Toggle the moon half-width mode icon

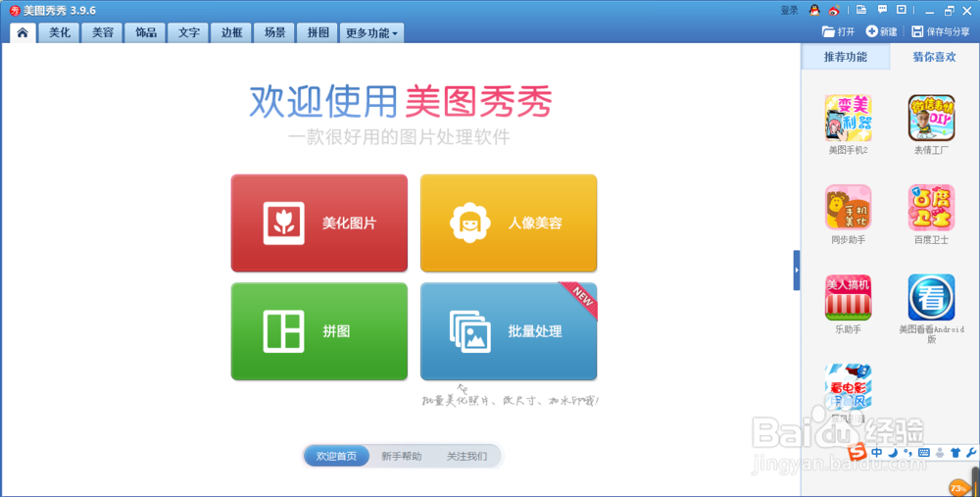click(893, 453)
